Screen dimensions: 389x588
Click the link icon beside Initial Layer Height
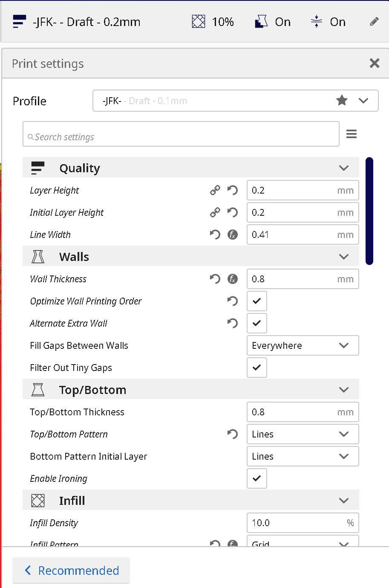(x=215, y=212)
